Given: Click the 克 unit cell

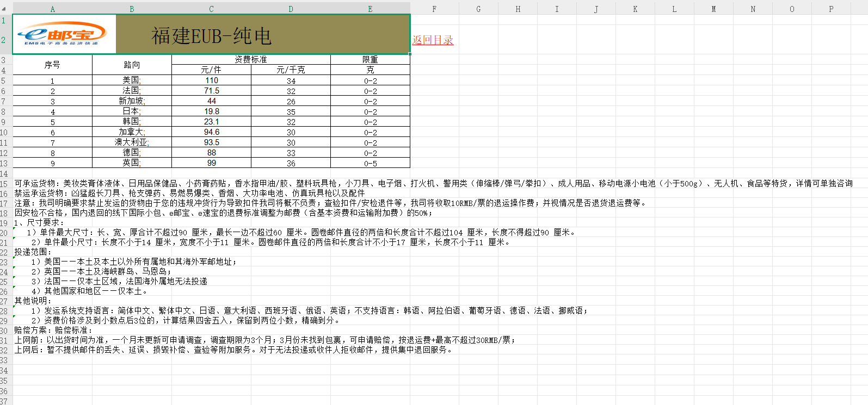Looking at the screenshot, I should click(370, 70).
